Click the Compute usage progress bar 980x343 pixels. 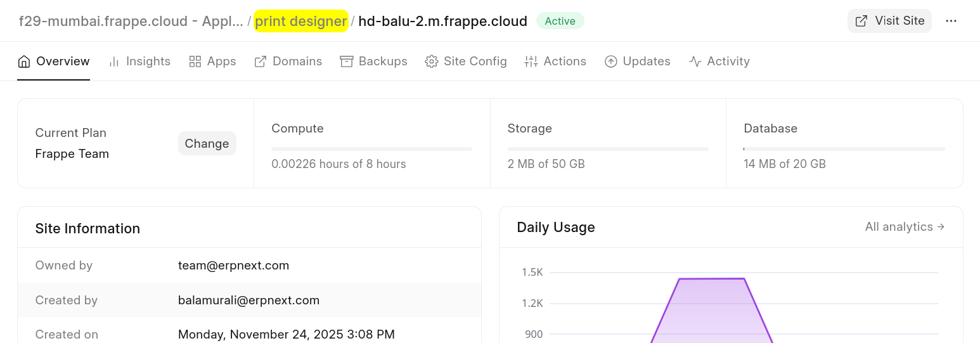371,149
